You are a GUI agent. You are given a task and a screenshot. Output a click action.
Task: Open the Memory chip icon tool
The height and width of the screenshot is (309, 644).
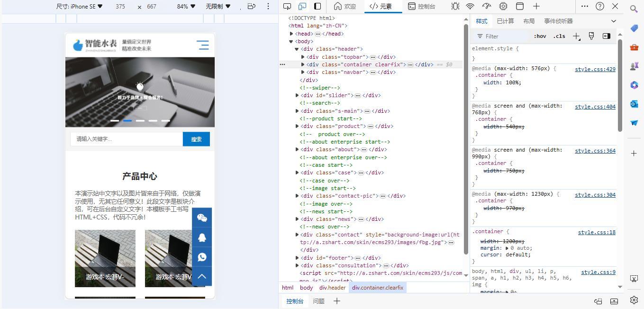(x=503, y=6)
